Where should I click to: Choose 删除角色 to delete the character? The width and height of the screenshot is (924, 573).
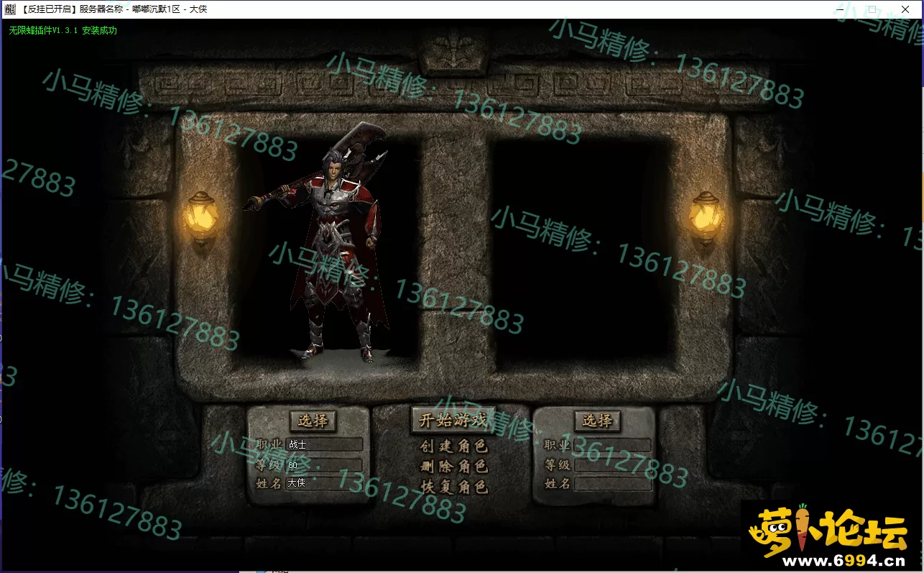click(453, 467)
